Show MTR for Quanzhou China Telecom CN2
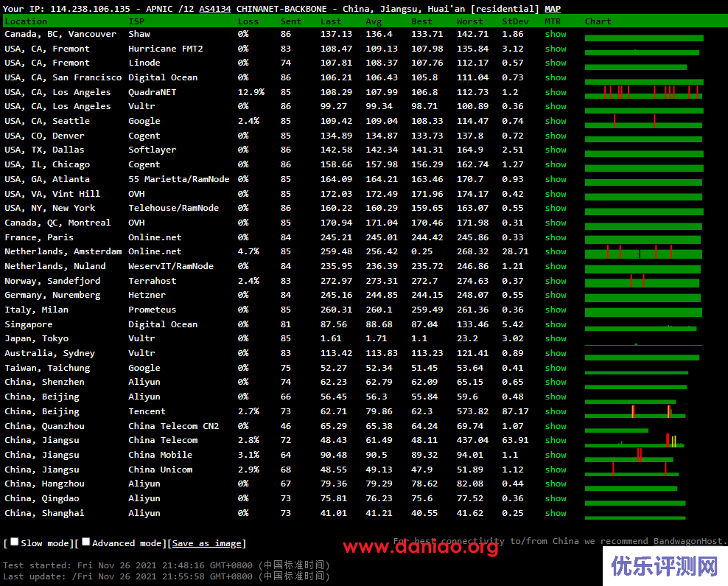The height and width of the screenshot is (586, 728). (x=556, y=426)
